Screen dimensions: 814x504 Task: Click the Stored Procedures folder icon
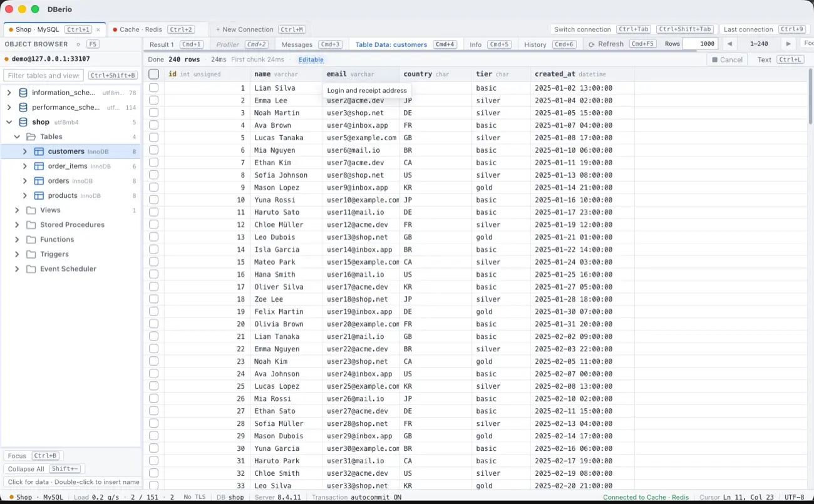(x=31, y=225)
